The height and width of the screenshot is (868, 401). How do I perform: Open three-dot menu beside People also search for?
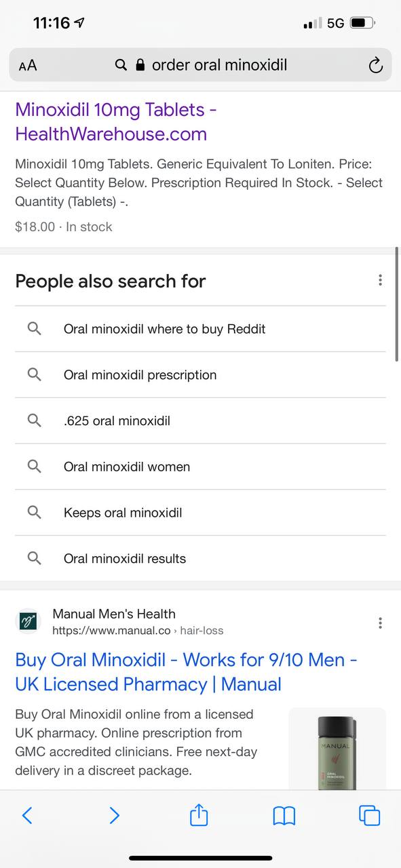point(380,280)
